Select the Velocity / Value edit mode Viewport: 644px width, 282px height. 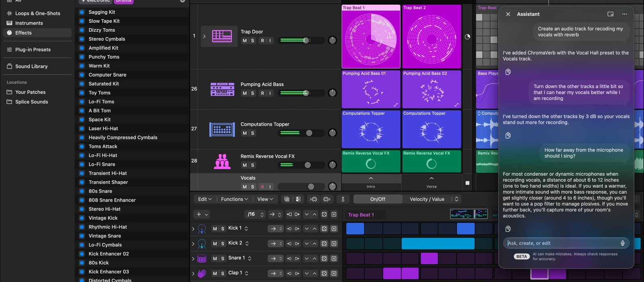[427, 199]
